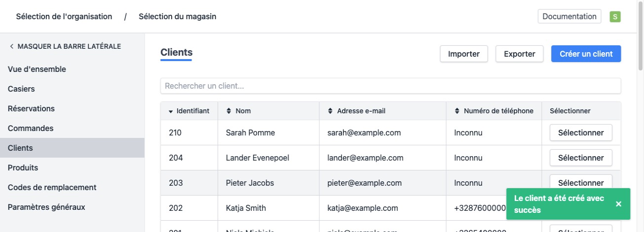Open Sélection de l'organisation selector
Viewport: 644px width, 232px height.
pyautogui.click(x=64, y=16)
